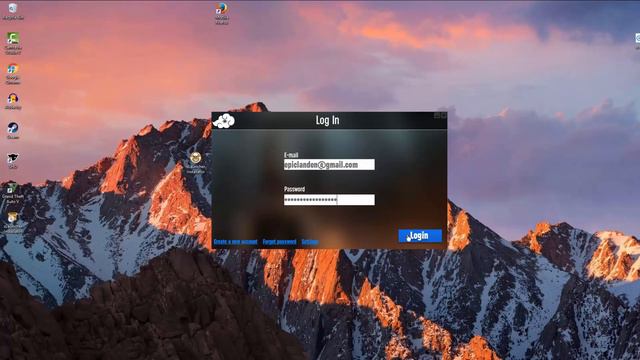Follow the Forgot password link
This screenshot has width=640, height=360.
coord(279,242)
